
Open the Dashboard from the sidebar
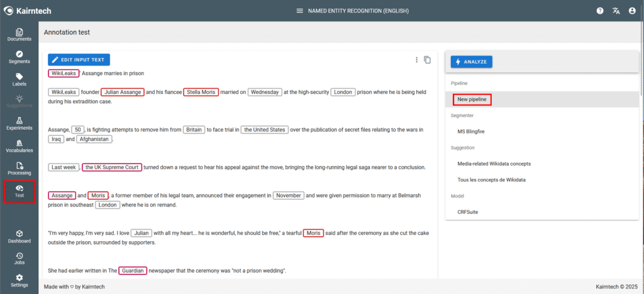[x=19, y=237]
